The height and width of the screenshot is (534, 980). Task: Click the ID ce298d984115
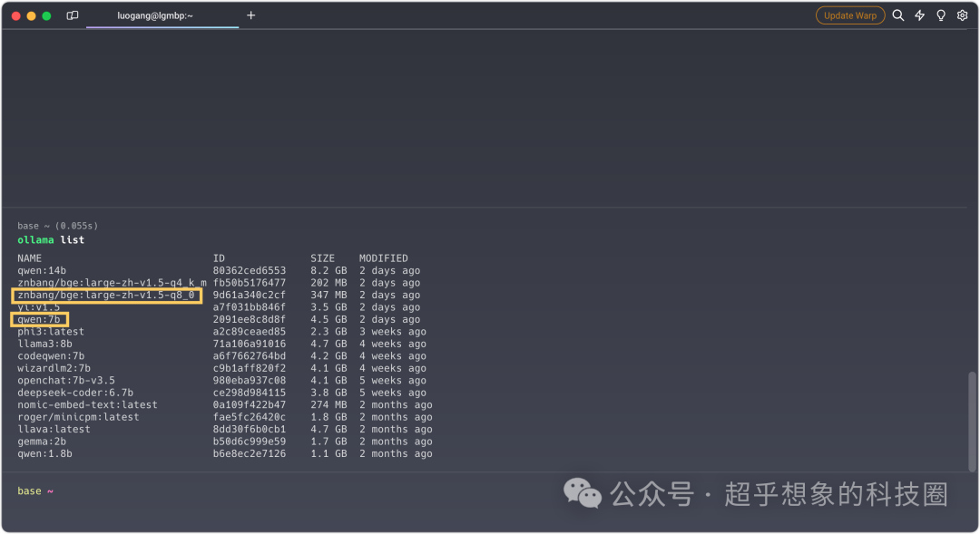tap(250, 393)
